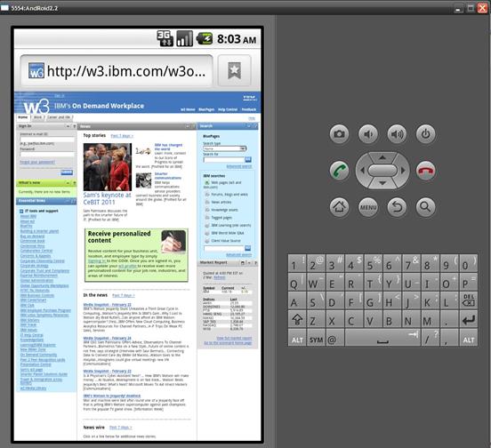Click the signal strength status icon

[x=184, y=39]
